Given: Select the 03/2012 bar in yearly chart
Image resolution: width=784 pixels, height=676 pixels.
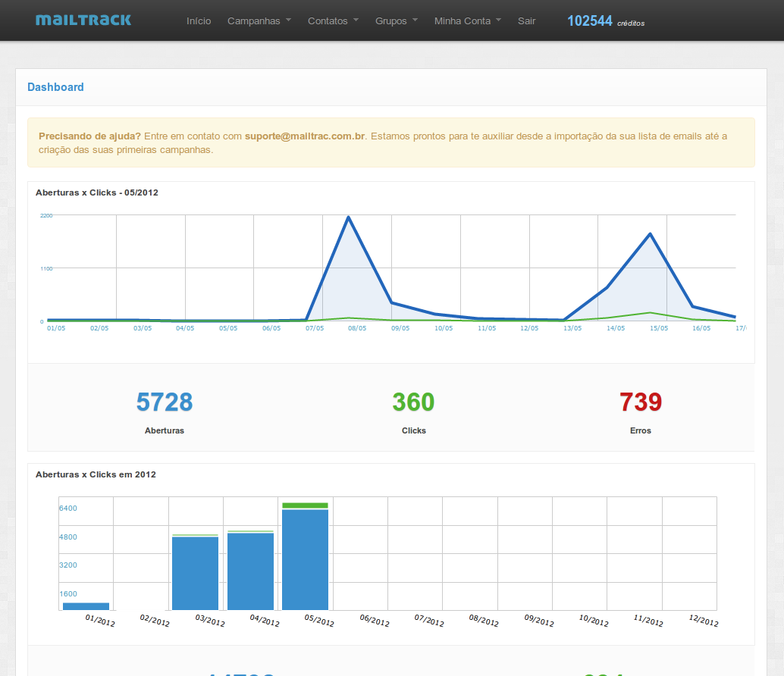Looking at the screenshot, I should pos(195,572).
